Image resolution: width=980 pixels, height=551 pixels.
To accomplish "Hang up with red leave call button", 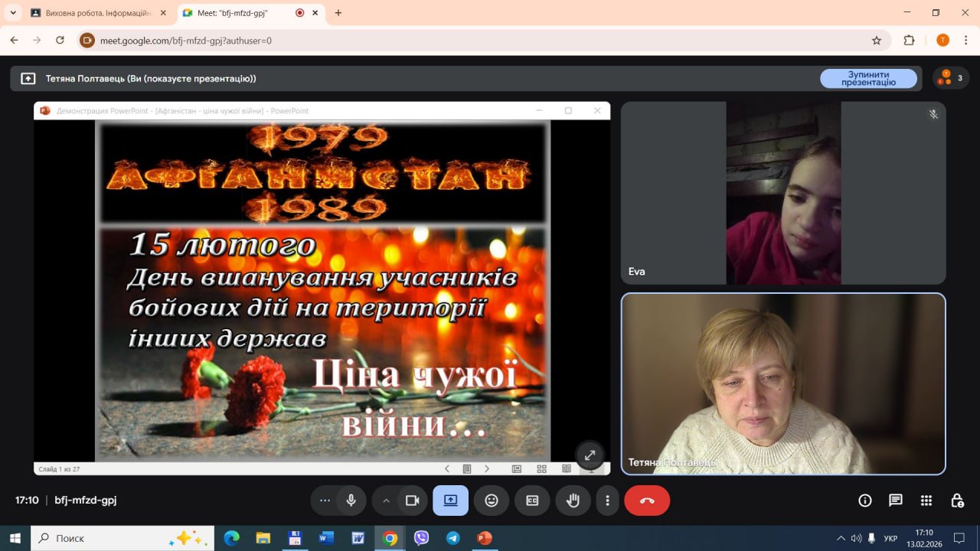I will tap(647, 500).
